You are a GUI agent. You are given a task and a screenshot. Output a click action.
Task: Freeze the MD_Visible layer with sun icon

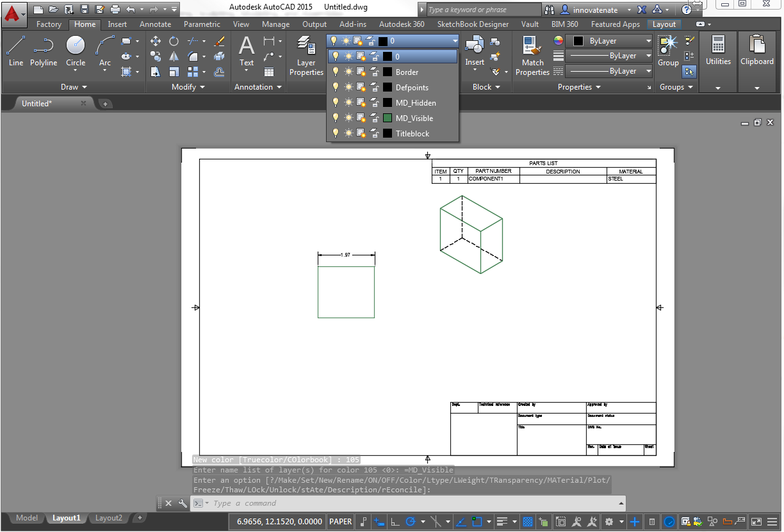click(x=348, y=118)
